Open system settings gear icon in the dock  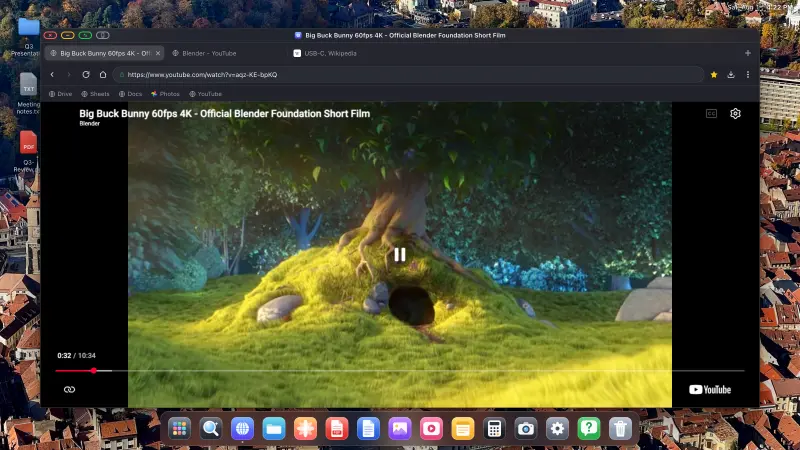coord(557,429)
